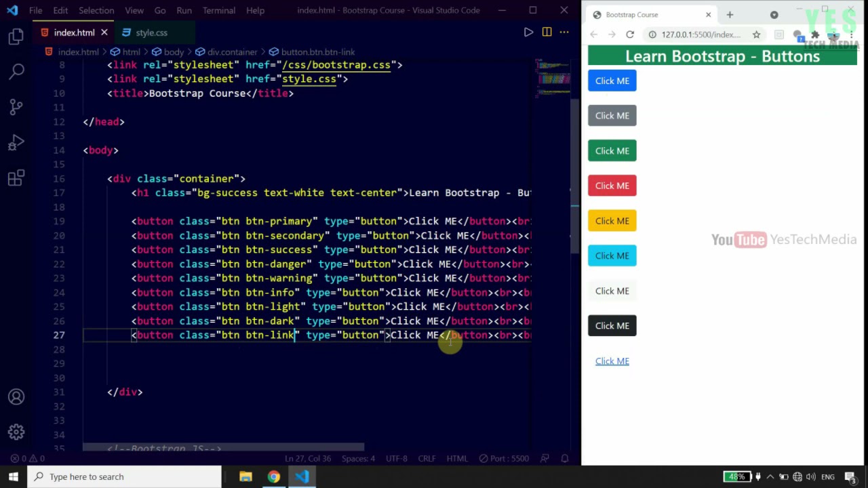This screenshot has width=868, height=488.
Task: Close the Bootstrap Course browser tab
Action: [708, 14]
